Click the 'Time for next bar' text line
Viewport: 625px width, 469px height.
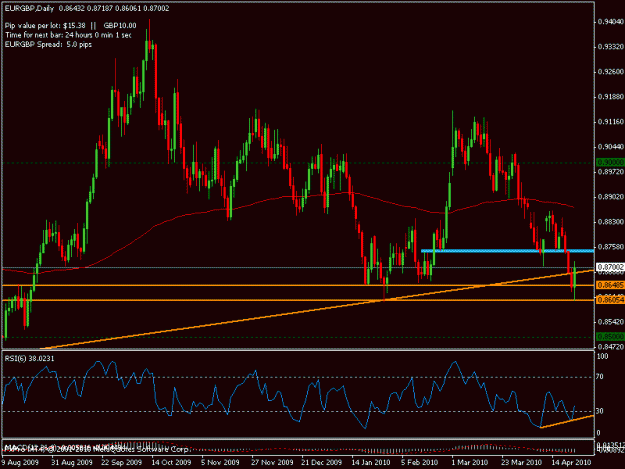68,35
